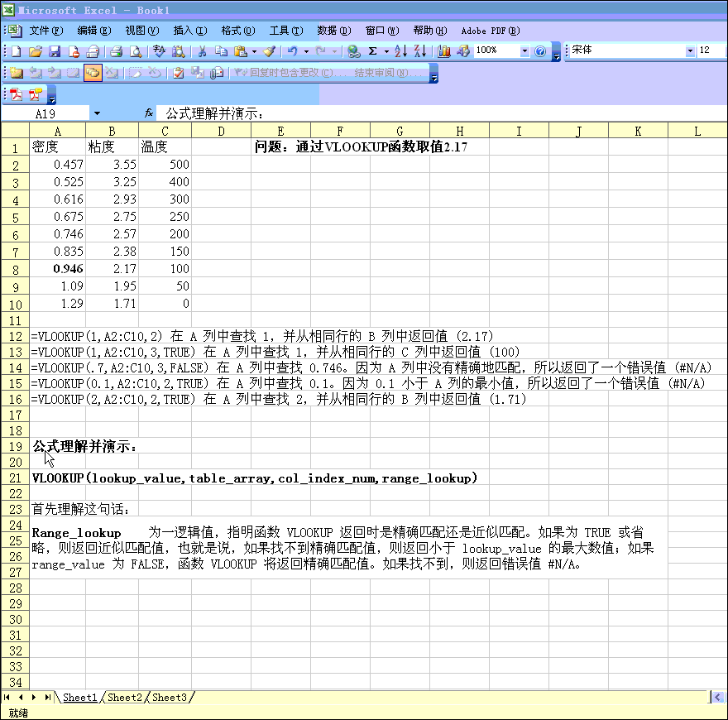Expand the zoom 100% dropdown
Screen dimensions: 728x720
click(524, 51)
